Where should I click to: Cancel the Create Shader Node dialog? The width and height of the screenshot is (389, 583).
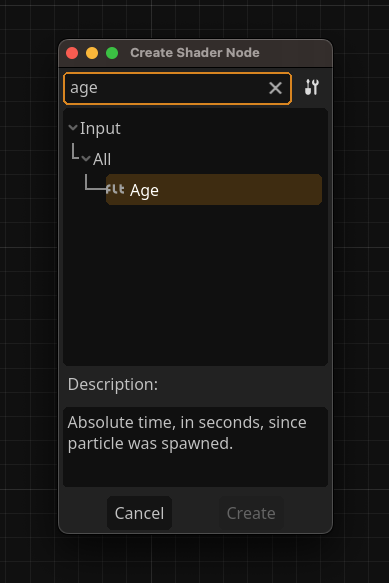coord(139,513)
